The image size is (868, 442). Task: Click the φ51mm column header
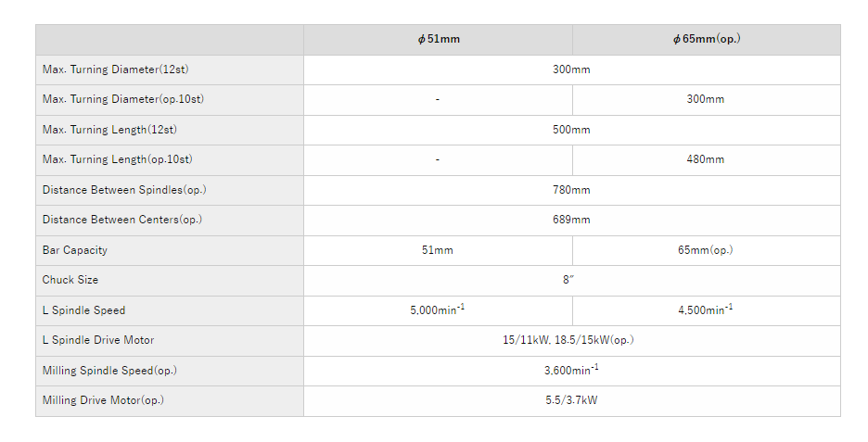pos(438,40)
